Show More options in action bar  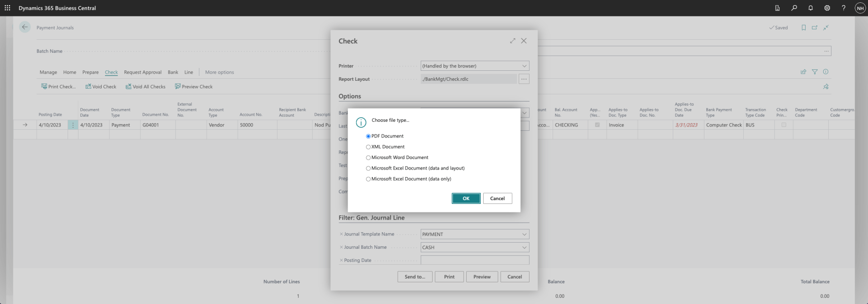[x=219, y=72]
